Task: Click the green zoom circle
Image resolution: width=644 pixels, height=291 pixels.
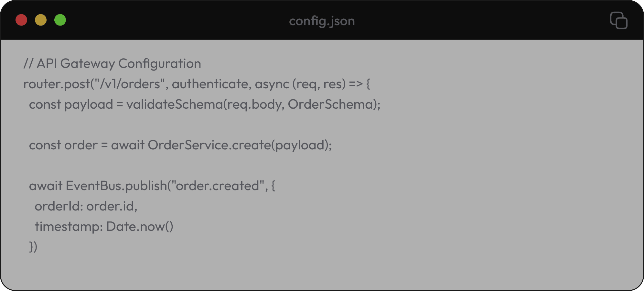Action: point(59,20)
